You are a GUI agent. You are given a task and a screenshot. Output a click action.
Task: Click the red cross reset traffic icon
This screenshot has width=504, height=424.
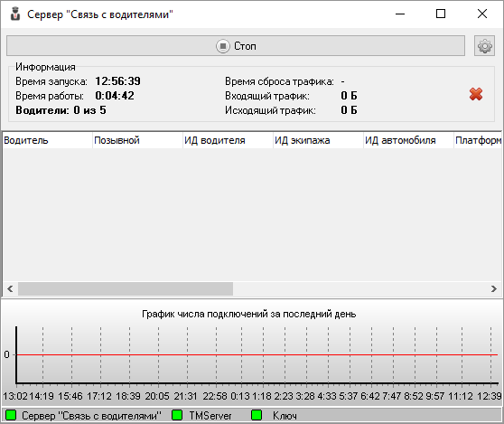point(476,94)
